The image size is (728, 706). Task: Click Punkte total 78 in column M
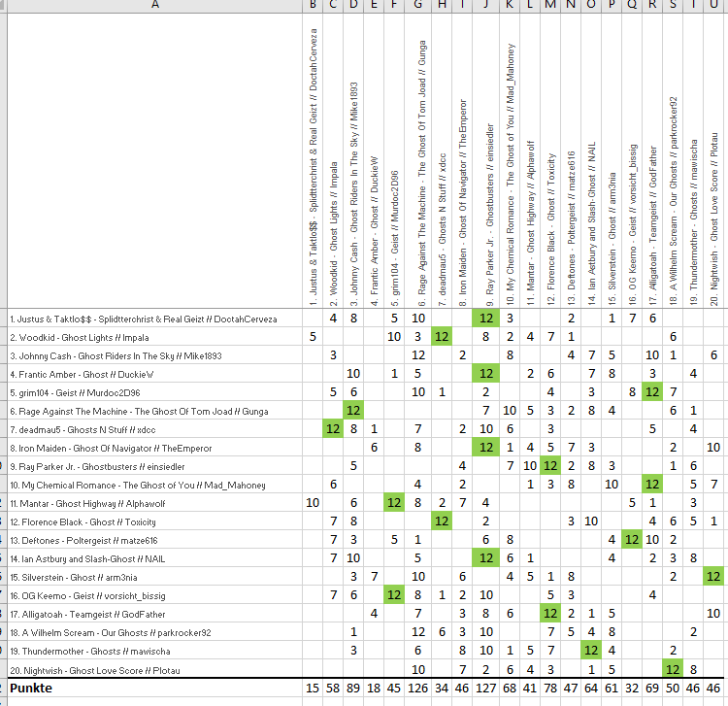click(x=550, y=688)
